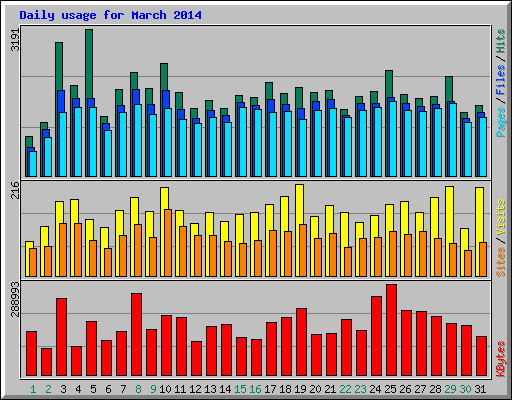The height and width of the screenshot is (400, 512).
Task: Click day 20 on the x-axis
Action: (x=315, y=389)
